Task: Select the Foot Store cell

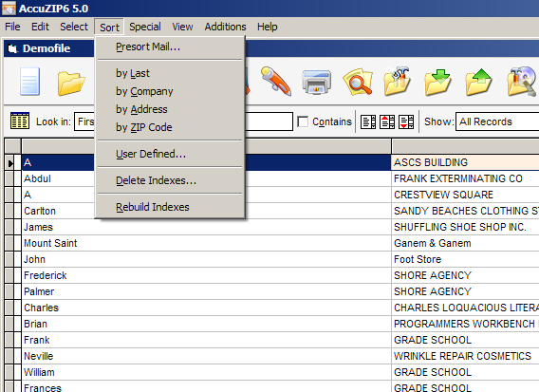Action: (465, 259)
